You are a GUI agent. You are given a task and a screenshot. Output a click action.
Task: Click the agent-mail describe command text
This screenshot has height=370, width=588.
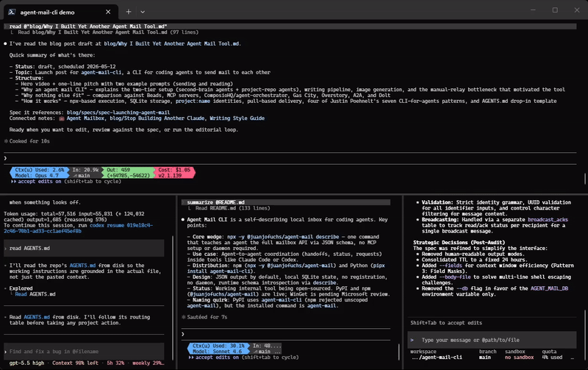click(283, 237)
